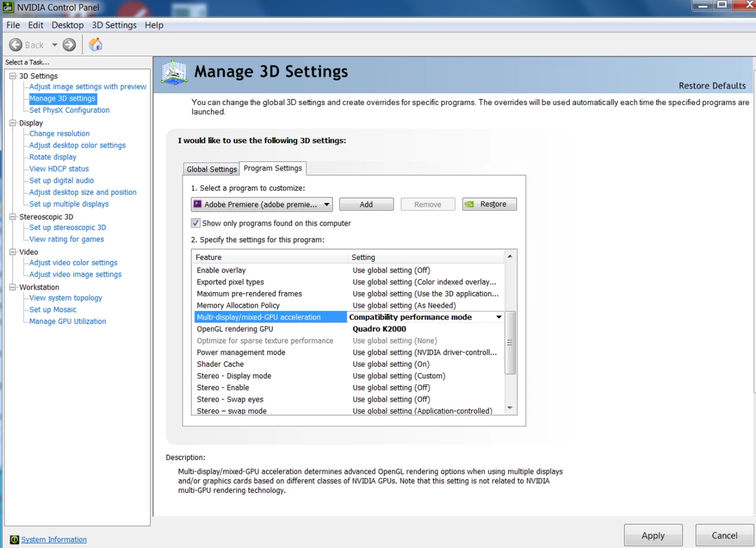
Task: Collapse the 3D Settings tree node
Action: click(13, 76)
